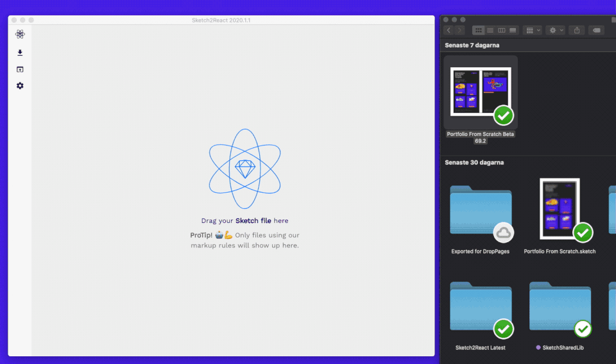Click the 'Sketch2React Latest' label
The height and width of the screenshot is (364, 616).
480,348
